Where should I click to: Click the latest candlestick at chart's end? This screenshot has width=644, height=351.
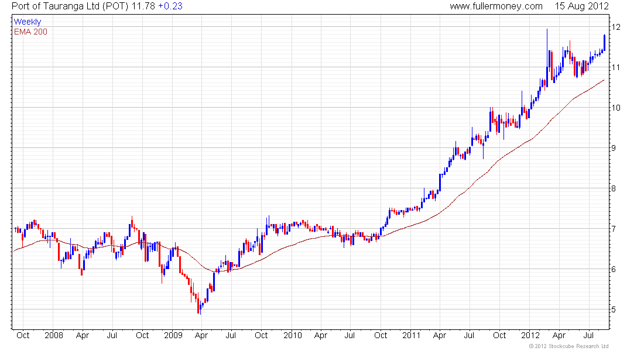pos(605,43)
